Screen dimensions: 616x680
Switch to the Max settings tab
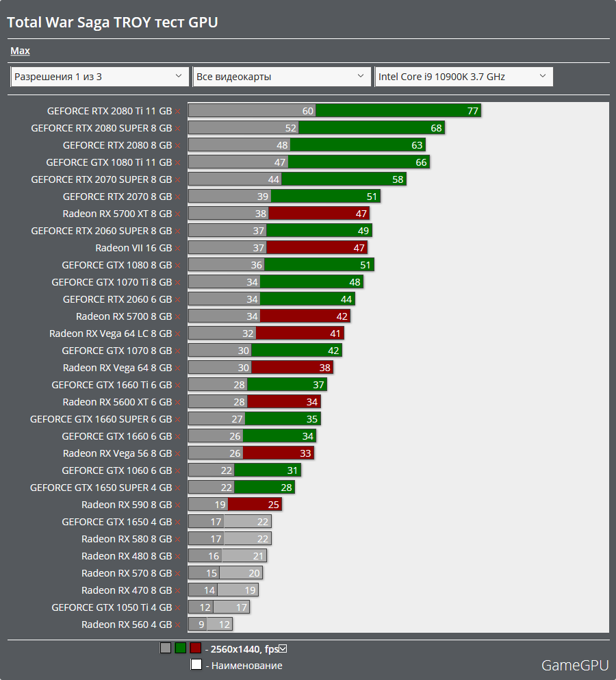tap(20, 51)
